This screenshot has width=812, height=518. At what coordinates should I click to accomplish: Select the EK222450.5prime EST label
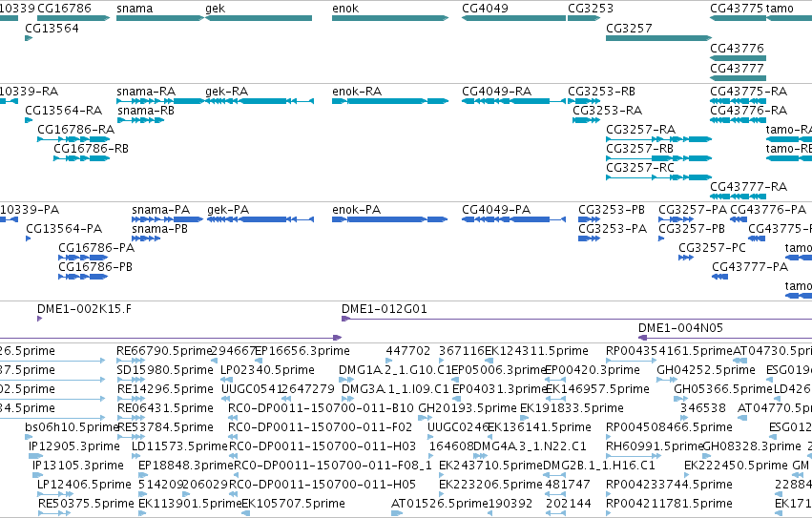(x=736, y=466)
